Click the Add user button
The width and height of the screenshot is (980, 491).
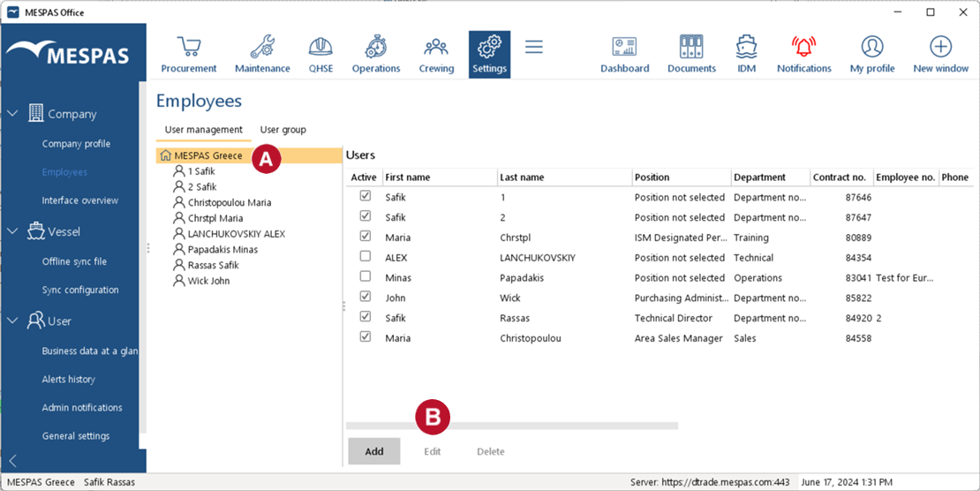(x=373, y=451)
